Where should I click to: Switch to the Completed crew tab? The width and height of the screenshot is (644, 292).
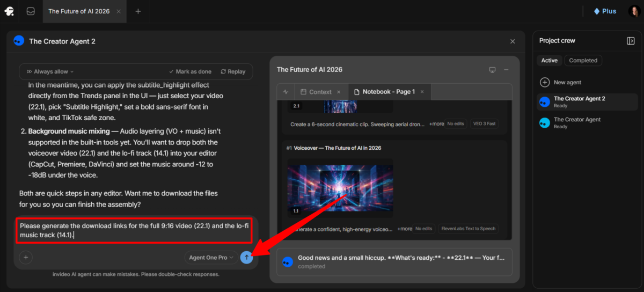(583, 61)
